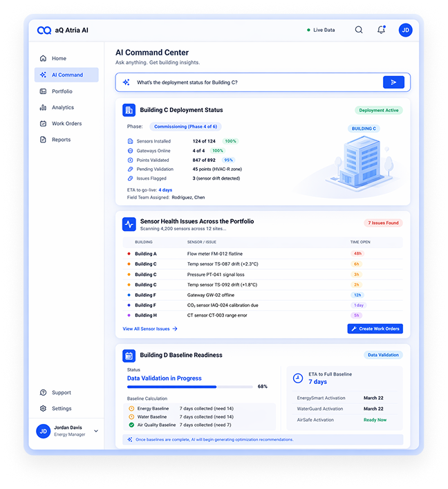
Task: Click the Work Orders calendar icon
Action: (x=43, y=124)
